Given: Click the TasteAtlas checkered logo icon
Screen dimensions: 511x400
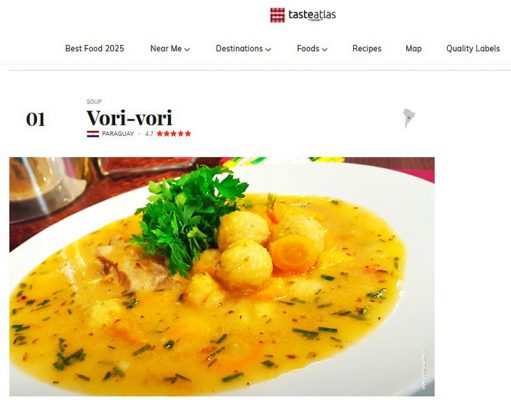Looking at the screenshot, I should point(277,15).
